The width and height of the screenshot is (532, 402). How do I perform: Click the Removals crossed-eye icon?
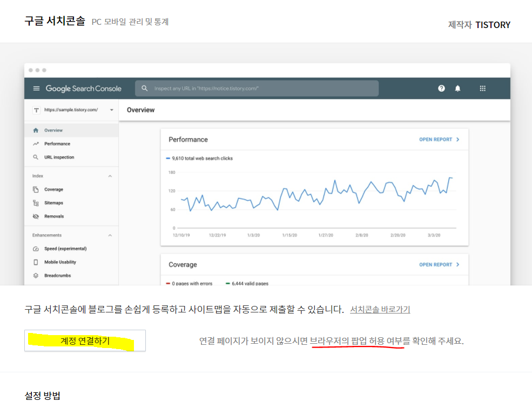(x=36, y=216)
